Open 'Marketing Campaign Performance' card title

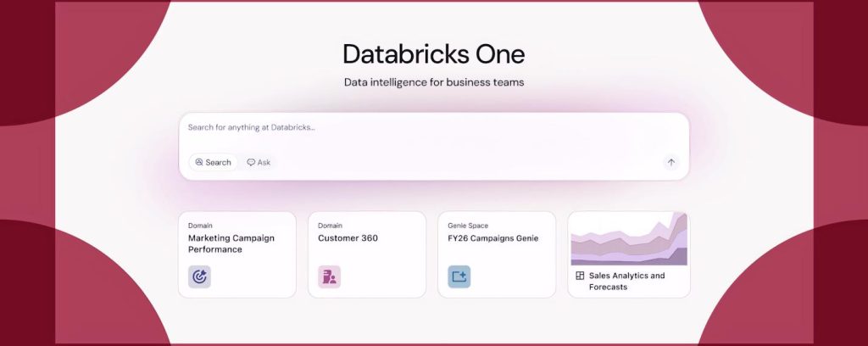tap(231, 243)
